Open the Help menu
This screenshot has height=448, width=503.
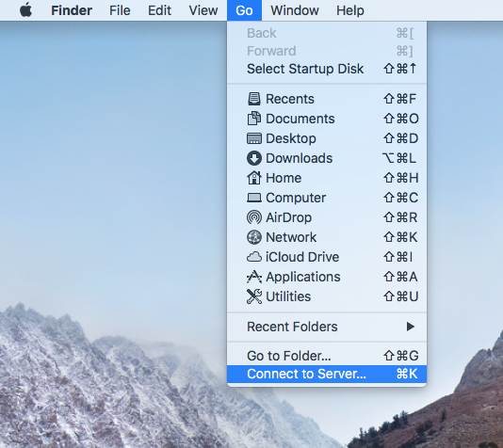[x=350, y=10]
